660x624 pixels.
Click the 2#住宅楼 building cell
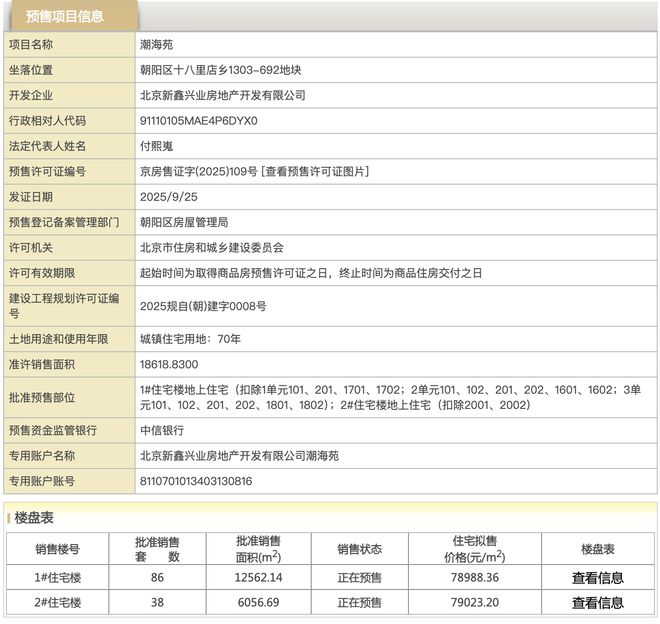pos(57,602)
